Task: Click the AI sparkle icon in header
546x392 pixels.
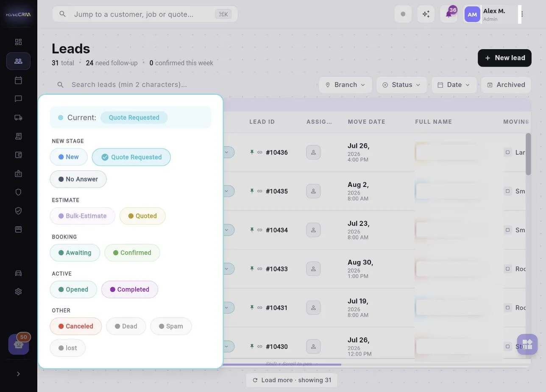Action: tap(426, 14)
